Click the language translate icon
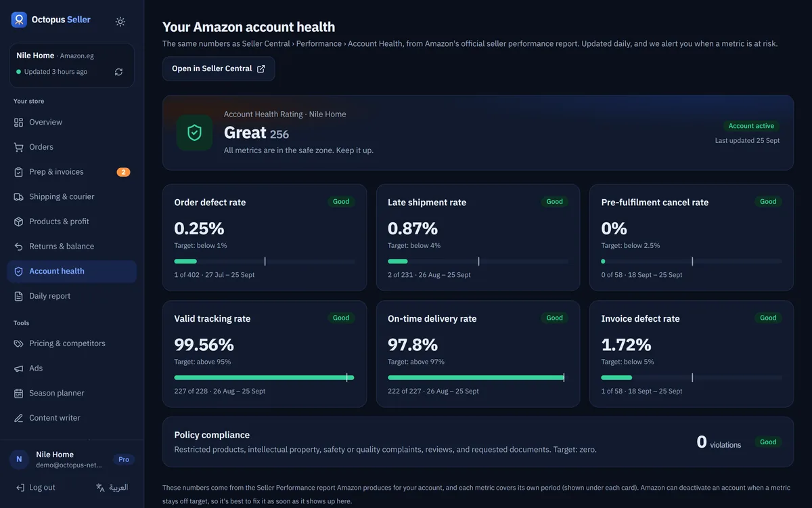Screen dimensions: 812x508 click(x=100, y=488)
